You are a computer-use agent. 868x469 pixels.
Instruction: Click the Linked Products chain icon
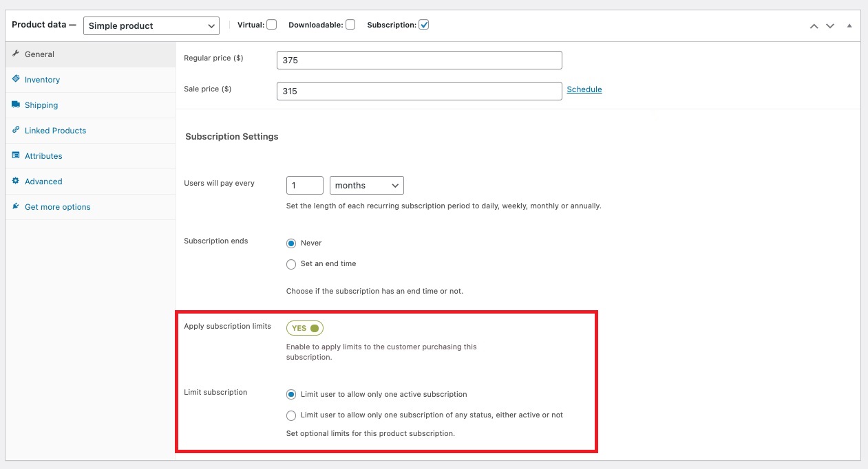[x=16, y=130]
